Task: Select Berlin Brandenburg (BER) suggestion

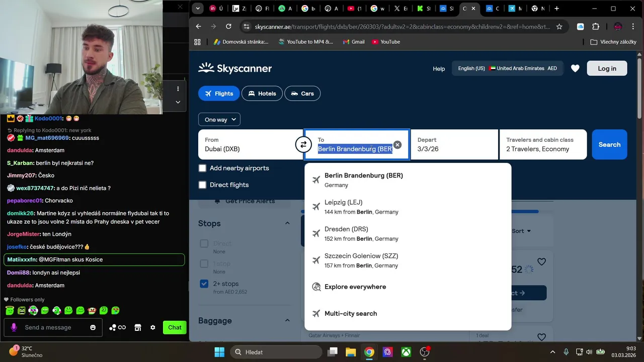Action: tap(408, 180)
